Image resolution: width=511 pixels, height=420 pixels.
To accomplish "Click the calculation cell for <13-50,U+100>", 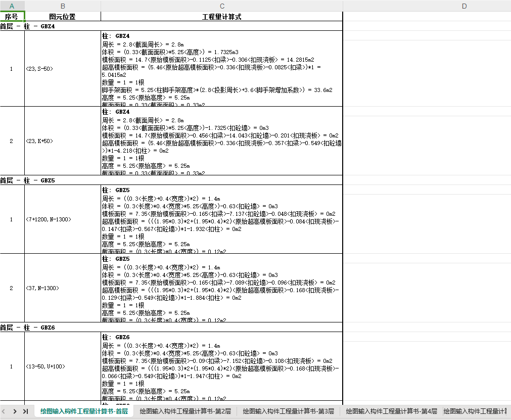I will click(x=222, y=366).
